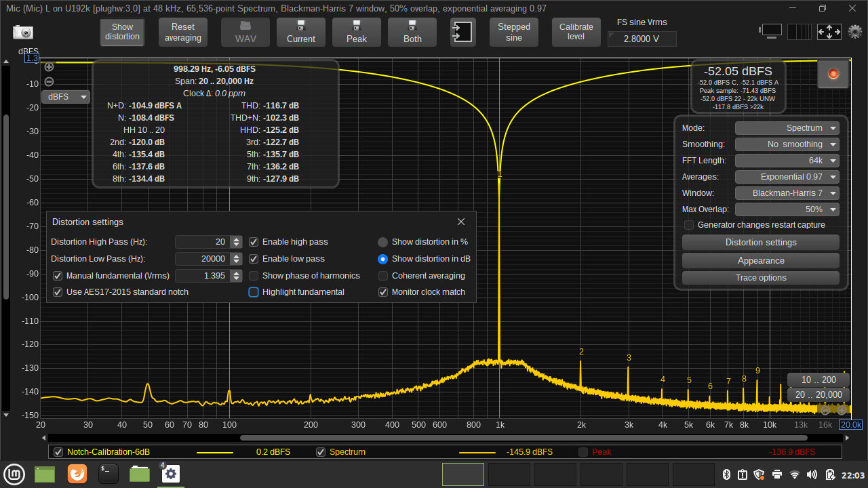
Task: Open the dBFS axis units dropdown
Action: (66, 97)
